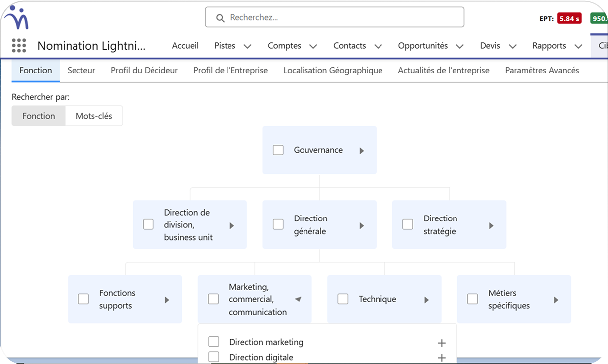Expand the Gouvernance node arrow
The width and height of the screenshot is (608, 364).
click(x=362, y=150)
